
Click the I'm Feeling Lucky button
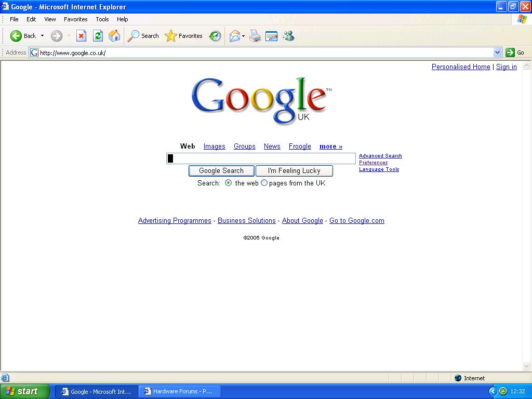coord(294,170)
